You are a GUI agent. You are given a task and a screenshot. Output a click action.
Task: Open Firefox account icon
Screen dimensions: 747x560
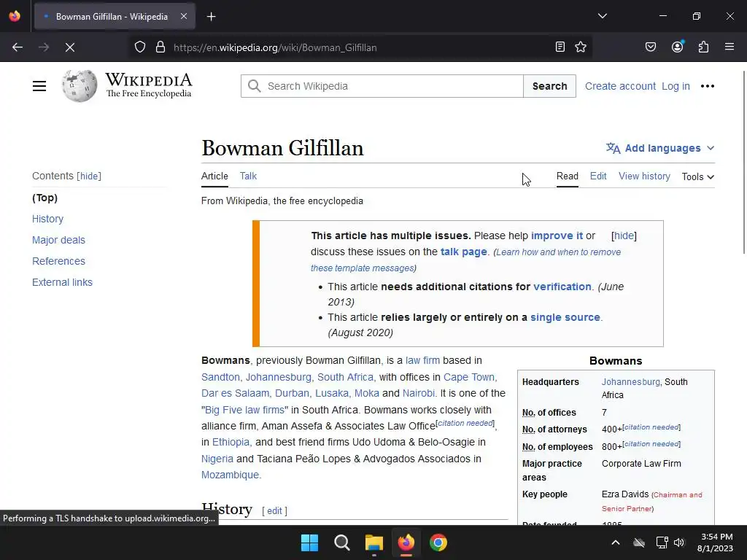point(678,47)
